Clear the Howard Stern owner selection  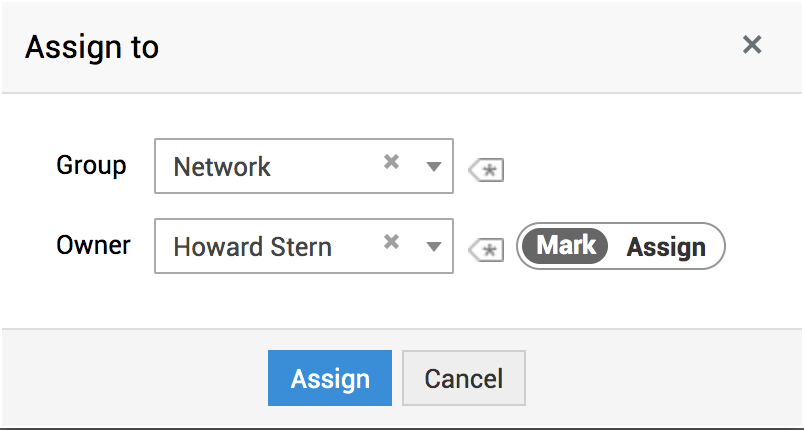(x=392, y=243)
